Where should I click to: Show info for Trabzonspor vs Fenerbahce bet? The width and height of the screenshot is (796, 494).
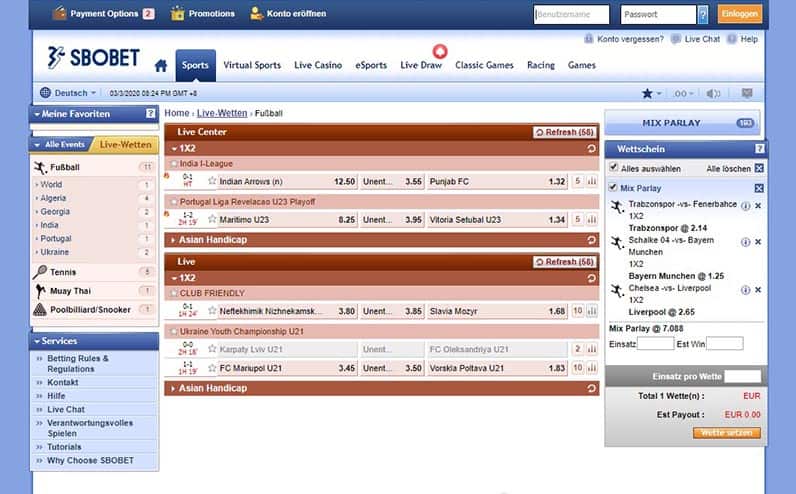745,206
